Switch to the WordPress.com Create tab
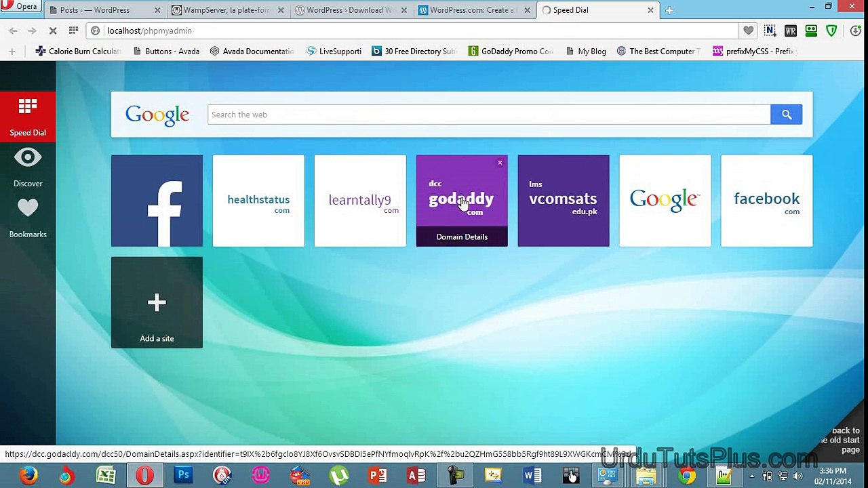This screenshot has width=868, height=488. (x=472, y=10)
